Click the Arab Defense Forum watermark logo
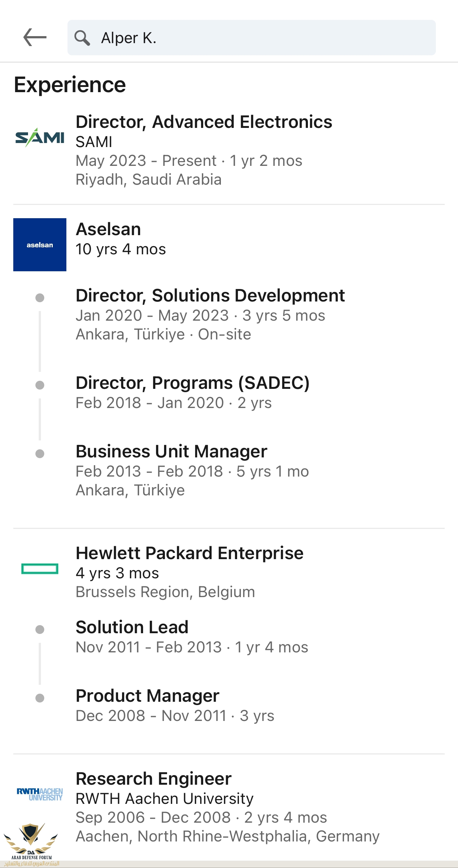The width and height of the screenshot is (458, 868). (31, 845)
